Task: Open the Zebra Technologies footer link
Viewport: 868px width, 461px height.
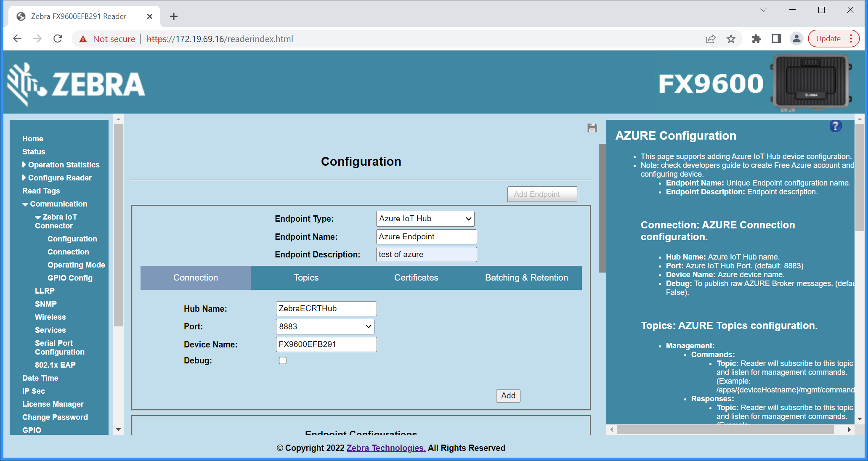Action: pyautogui.click(x=386, y=448)
